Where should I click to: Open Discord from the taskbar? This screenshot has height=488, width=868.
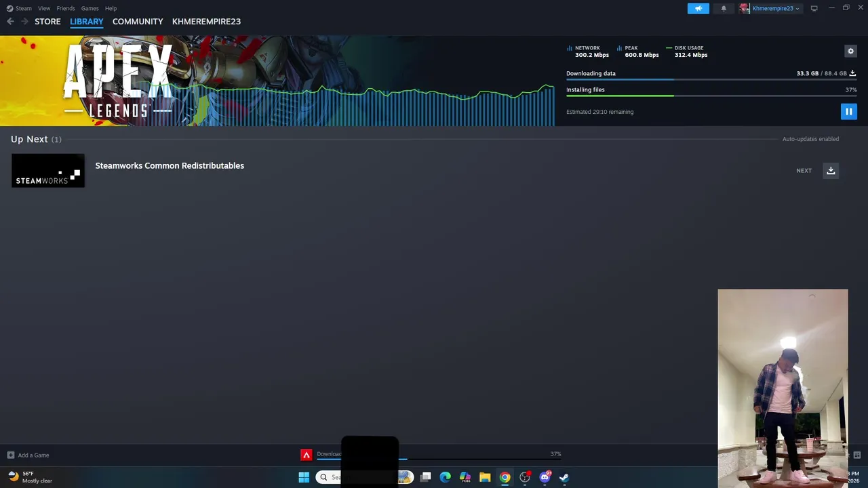click(x=545, y=477)
